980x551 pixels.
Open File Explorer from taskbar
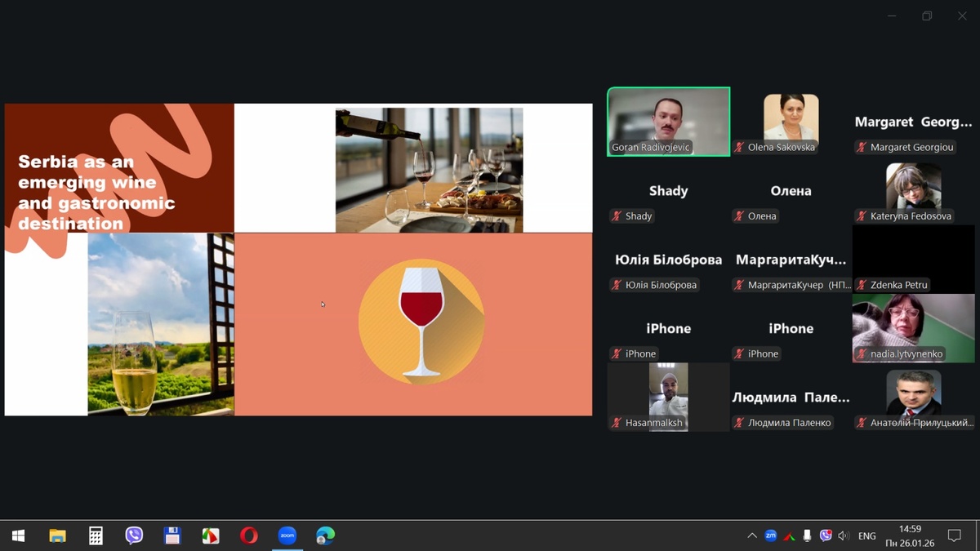point(57,535)
